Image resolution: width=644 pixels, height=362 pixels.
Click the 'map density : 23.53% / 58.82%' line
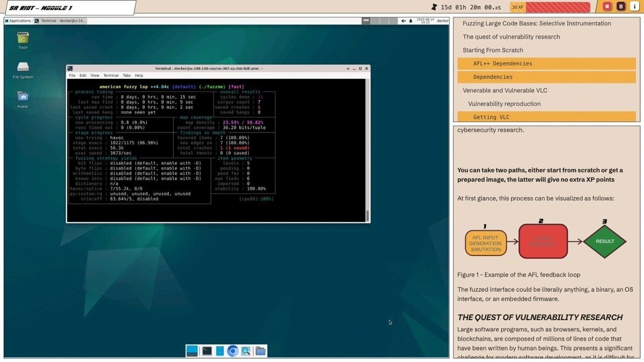pos(224,122)
